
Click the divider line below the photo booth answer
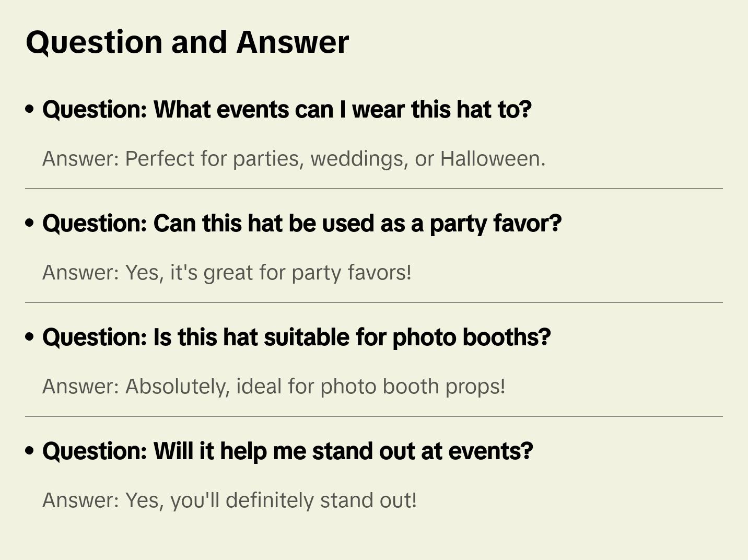point(374,416)
